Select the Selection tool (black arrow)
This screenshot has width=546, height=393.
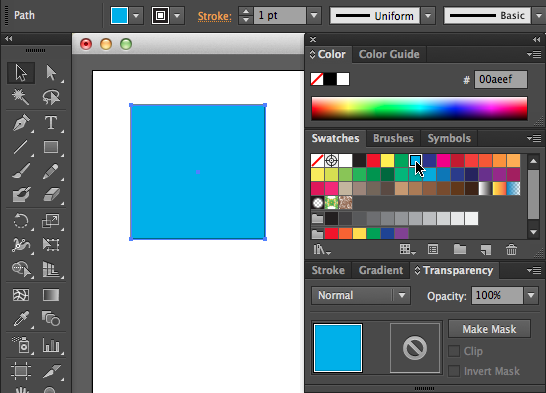click(x=21, y=73)
